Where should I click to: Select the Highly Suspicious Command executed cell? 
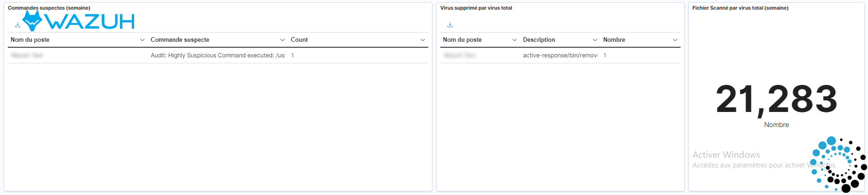point(218,56)
